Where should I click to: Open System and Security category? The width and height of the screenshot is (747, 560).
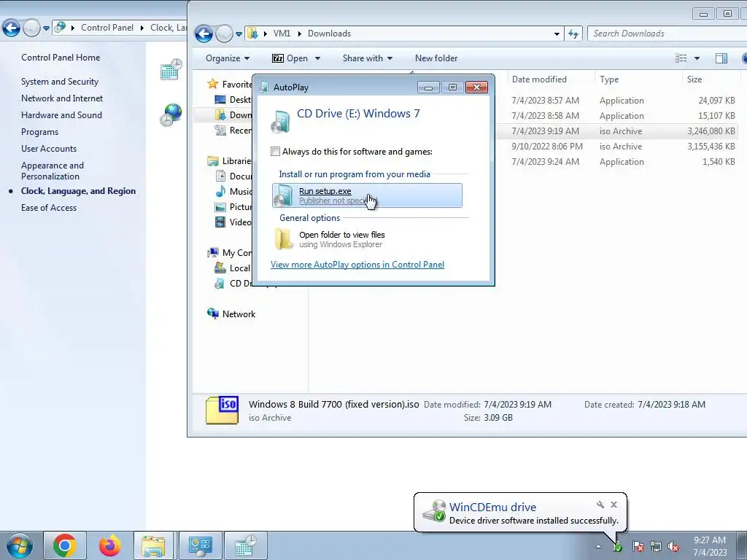(60, 82)
